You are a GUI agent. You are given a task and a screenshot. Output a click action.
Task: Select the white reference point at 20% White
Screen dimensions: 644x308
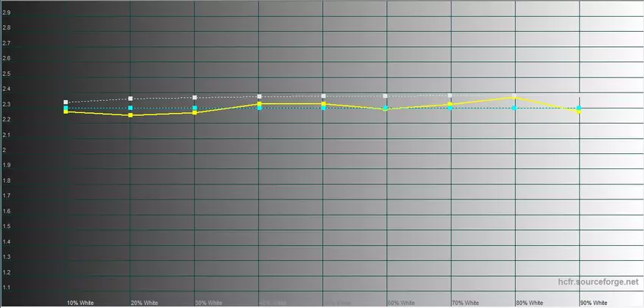pyautogui.click(x=130, y=99)
